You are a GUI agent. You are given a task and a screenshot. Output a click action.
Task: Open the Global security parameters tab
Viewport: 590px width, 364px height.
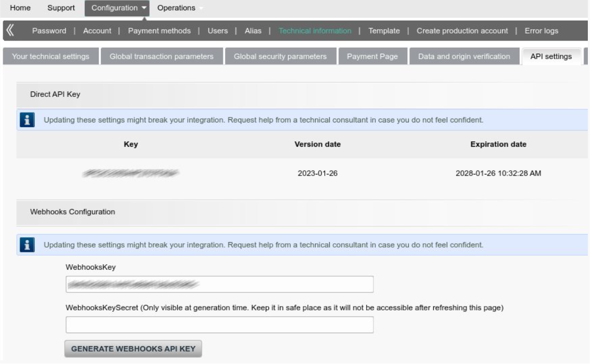(x=280, y=56)
